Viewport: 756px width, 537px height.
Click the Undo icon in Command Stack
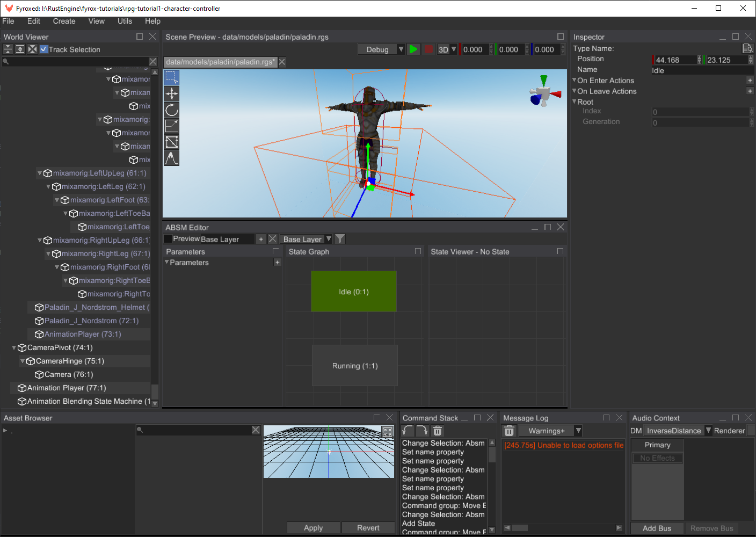408,431
